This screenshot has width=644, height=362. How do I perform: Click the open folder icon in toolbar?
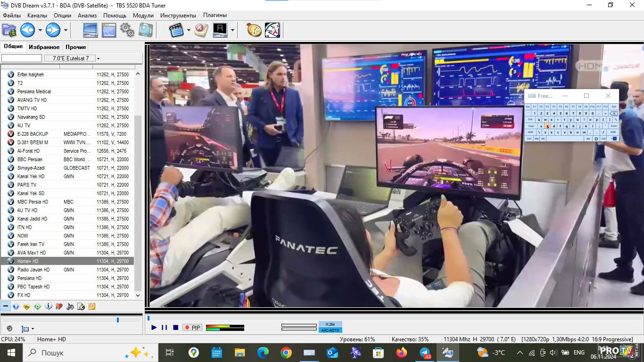(9, 30)
